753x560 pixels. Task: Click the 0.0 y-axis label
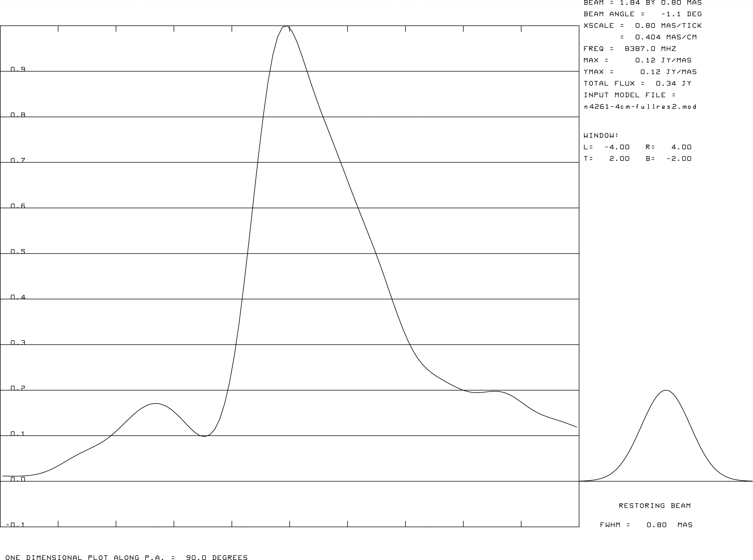pos(18,479)
